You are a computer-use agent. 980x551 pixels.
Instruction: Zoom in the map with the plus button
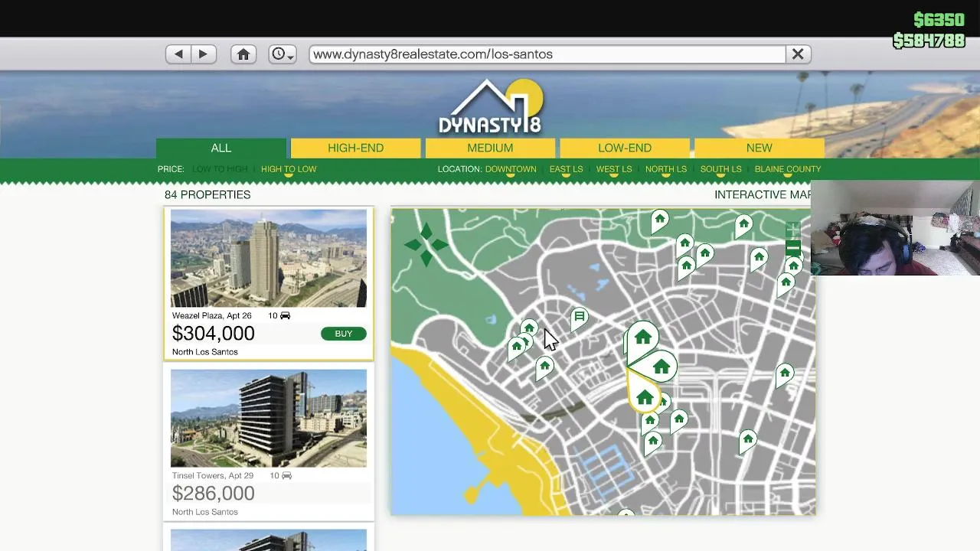point(792,230)
